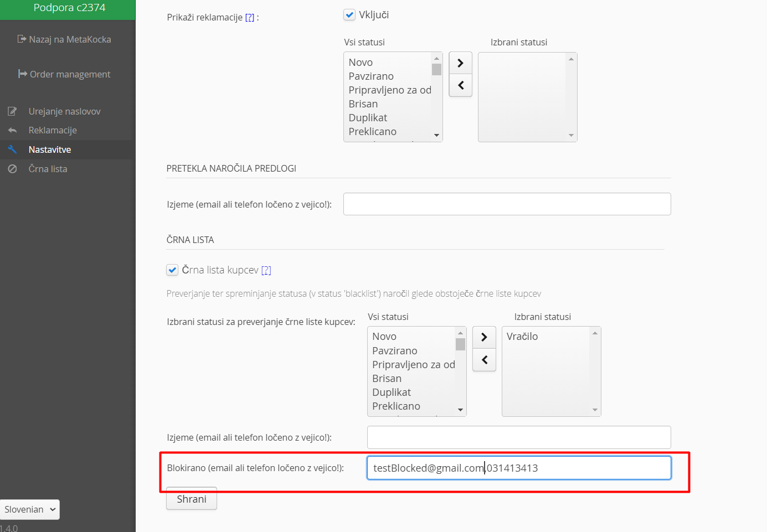Uncheck the Vključi checkbox
Screen dimensions: 767x532
click(x=349, y=15)
